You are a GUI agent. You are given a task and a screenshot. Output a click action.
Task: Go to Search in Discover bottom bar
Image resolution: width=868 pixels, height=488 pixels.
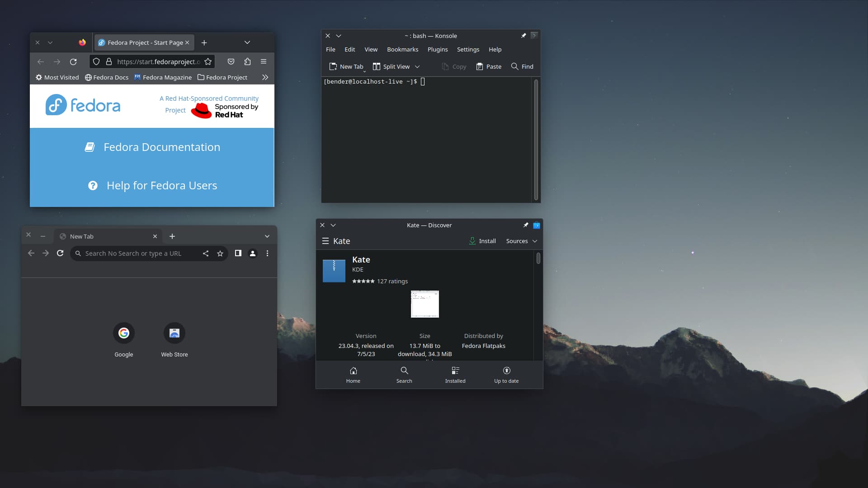tap(404, 375)
